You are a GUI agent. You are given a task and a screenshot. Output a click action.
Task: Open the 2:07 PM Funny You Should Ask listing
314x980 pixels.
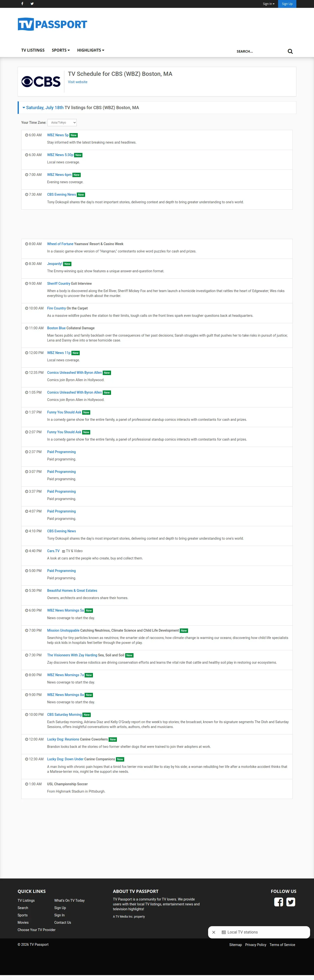point(64,432)
